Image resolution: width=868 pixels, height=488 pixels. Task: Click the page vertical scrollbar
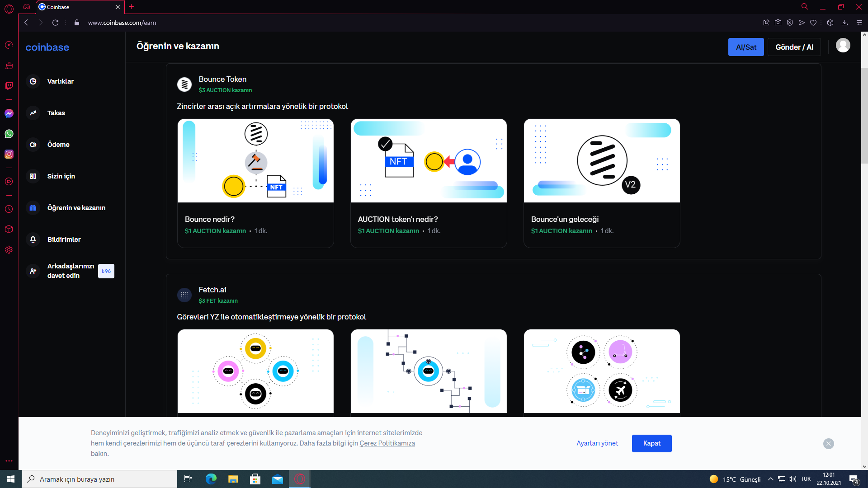tap(864, 115)
